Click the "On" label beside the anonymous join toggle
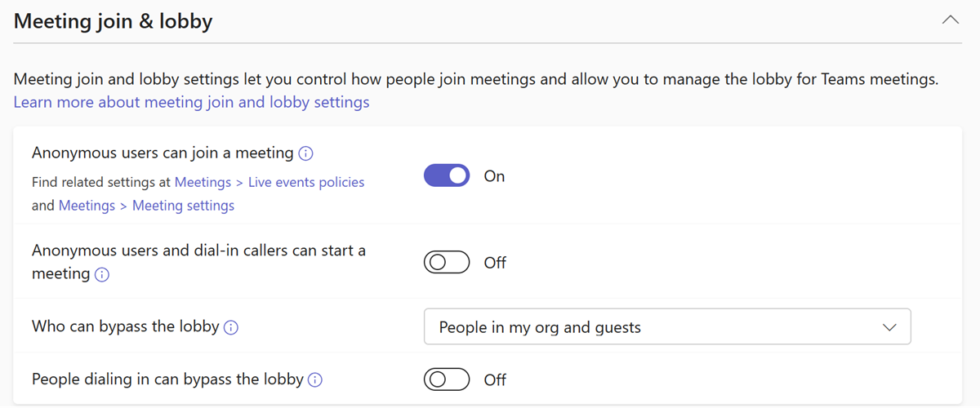The width and height of the screenshot is (980, 408). coord(494,176)
